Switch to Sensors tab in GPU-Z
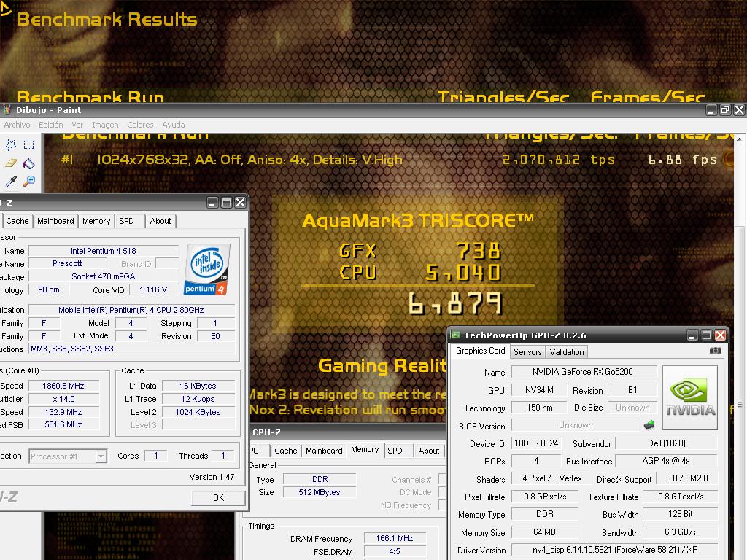 coord(527,352)
